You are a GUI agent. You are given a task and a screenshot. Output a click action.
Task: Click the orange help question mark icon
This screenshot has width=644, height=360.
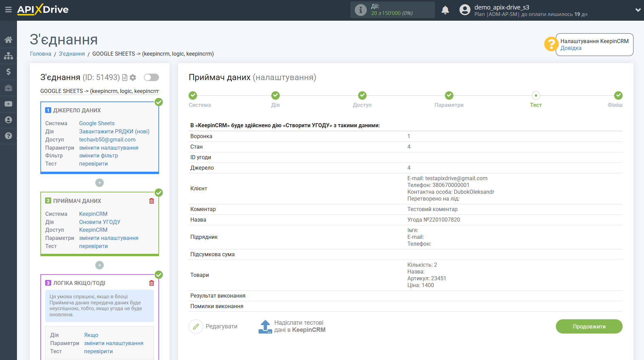click(x=551, y=44)
